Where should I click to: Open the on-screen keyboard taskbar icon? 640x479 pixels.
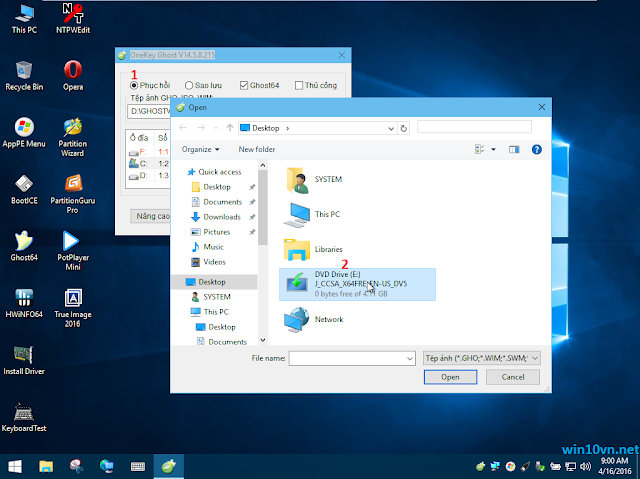138,466
